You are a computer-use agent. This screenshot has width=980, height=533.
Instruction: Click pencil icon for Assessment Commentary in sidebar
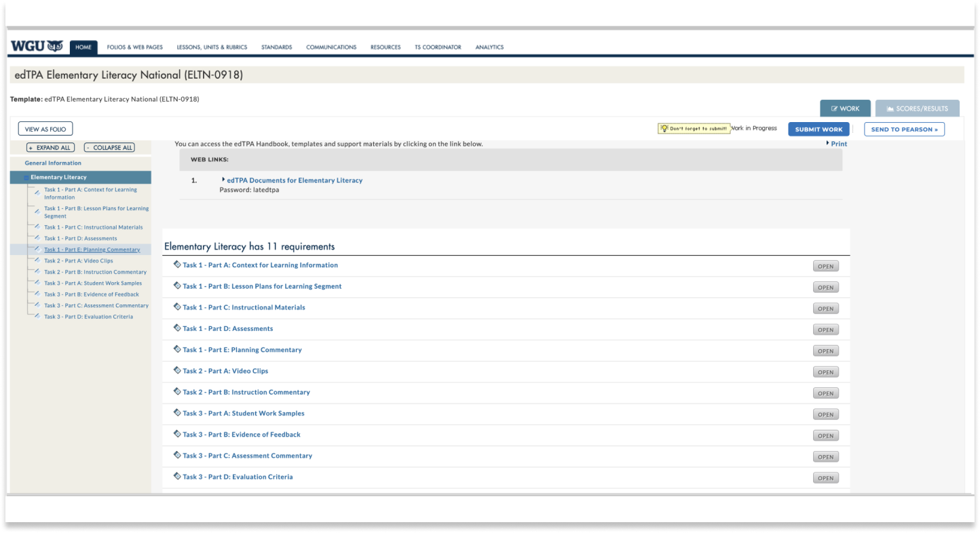(x=37, y=305)
